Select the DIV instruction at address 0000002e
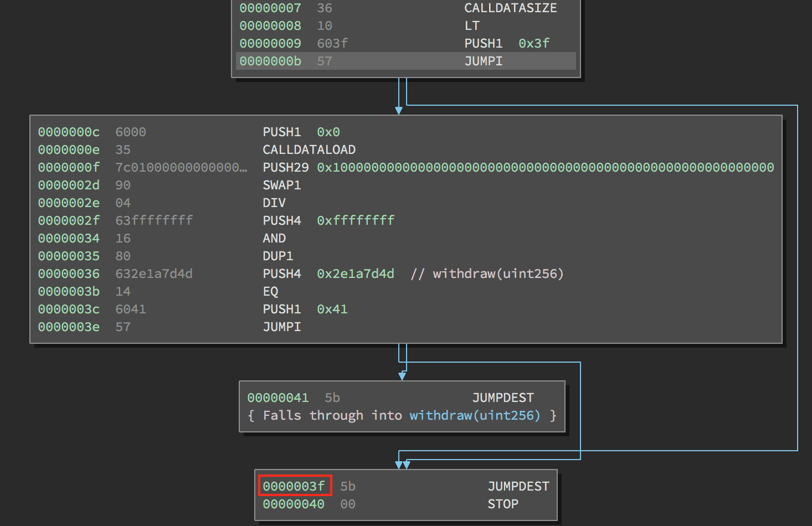This screenshot has height=526, width=812. coord(274,203)
